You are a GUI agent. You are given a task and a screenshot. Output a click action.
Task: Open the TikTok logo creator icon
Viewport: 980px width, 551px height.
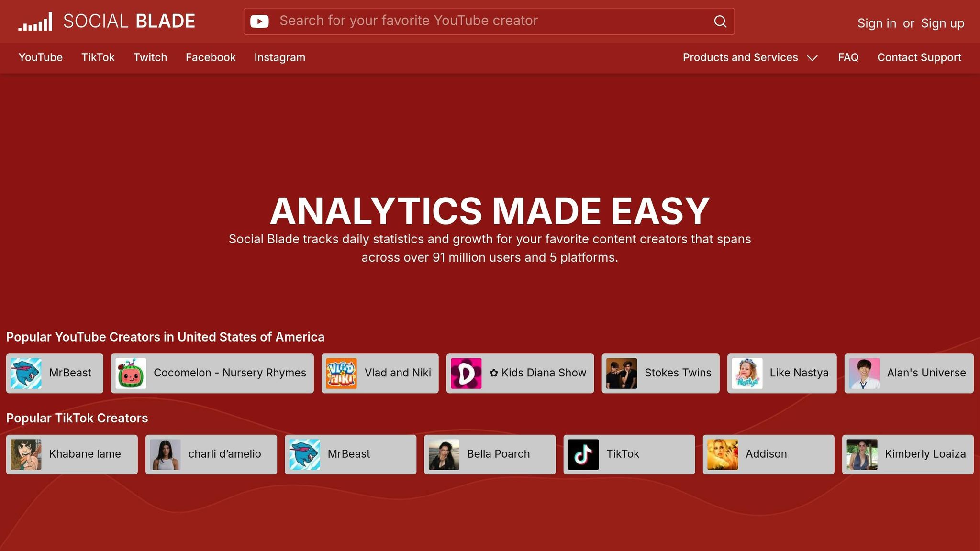click(x=583, y=454)
